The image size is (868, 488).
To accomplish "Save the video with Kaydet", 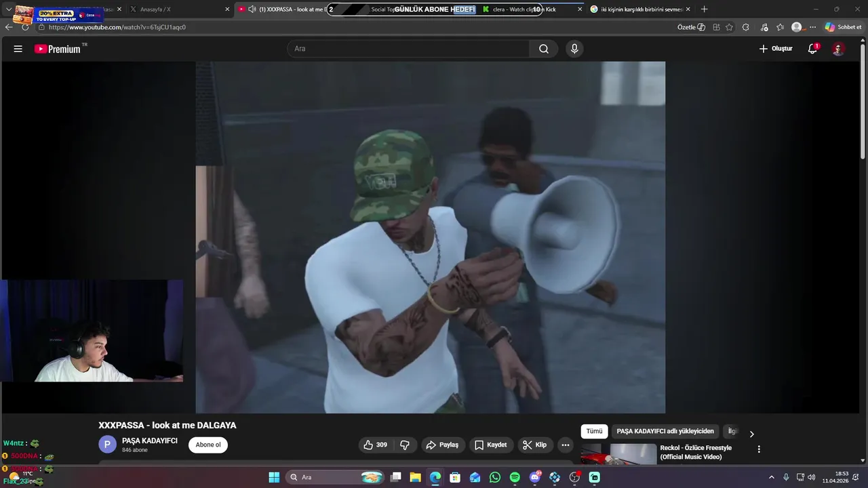I will point(491,445).
